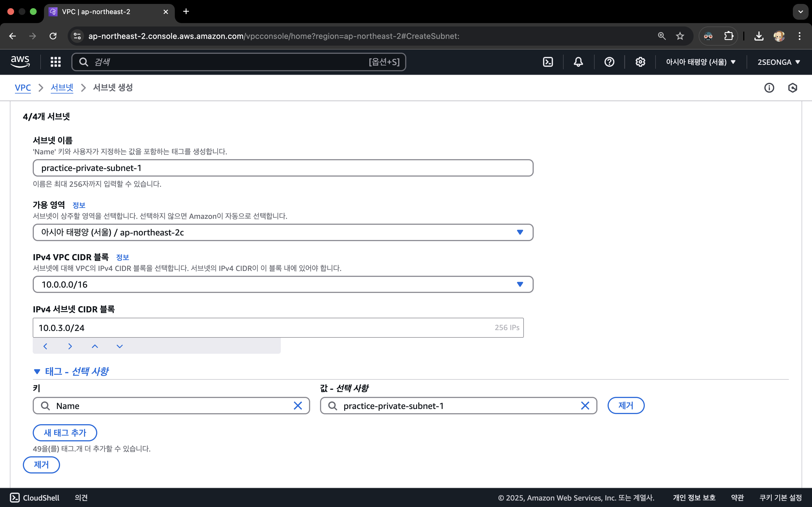Image resolution: width=812 pixels, height=507 pixels.
Task: Click the CIDR up chevron
Action: click(95, 346)
